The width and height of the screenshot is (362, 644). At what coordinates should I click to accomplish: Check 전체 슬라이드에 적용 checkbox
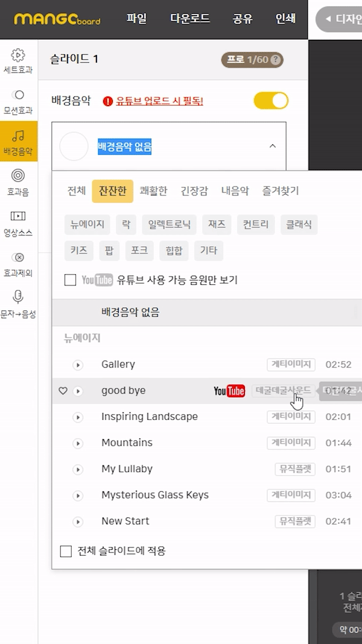66,551
